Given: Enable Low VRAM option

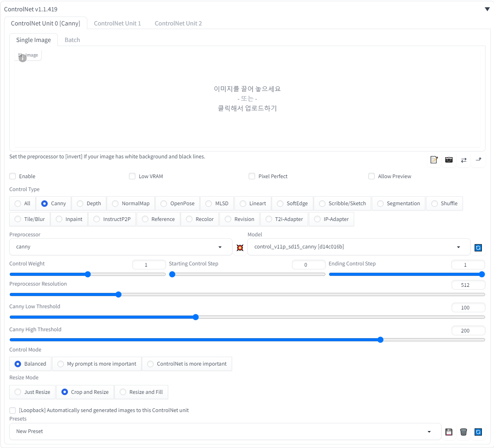Looking at the screenshot, I should click(x=132, y=176).
